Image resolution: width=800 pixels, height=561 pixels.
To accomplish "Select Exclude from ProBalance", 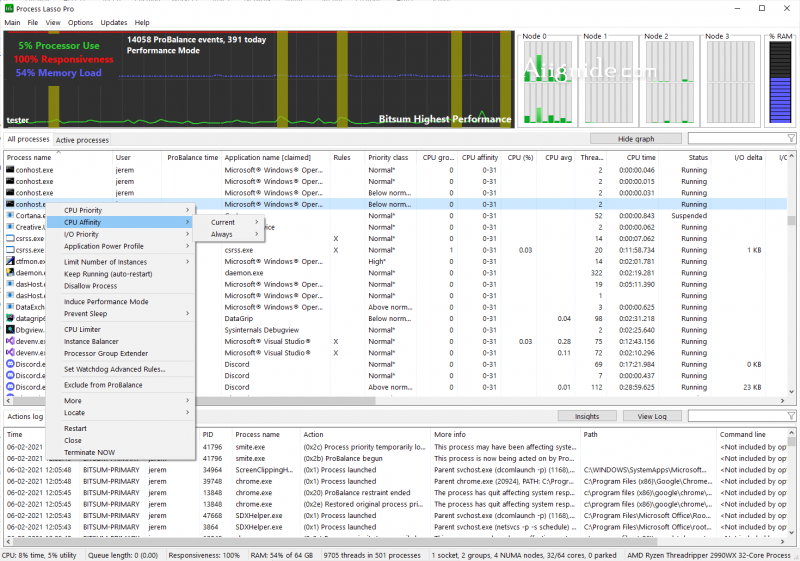I will [120, 385].
